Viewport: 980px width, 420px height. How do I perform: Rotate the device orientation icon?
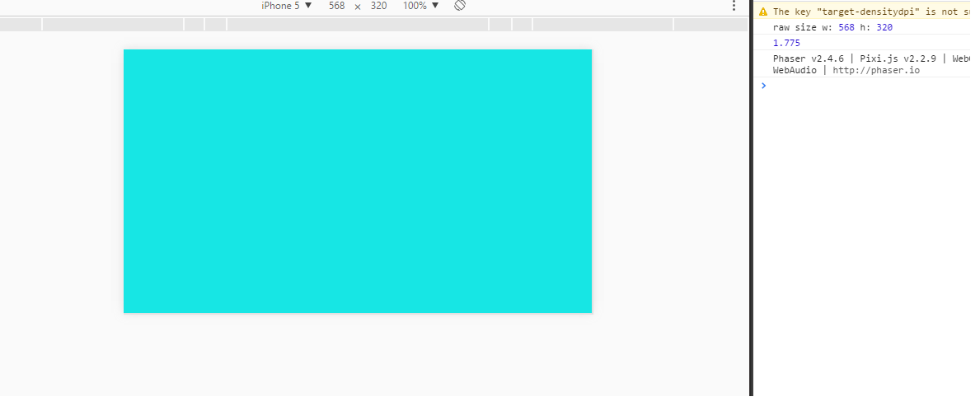click(x=460, y=5)
